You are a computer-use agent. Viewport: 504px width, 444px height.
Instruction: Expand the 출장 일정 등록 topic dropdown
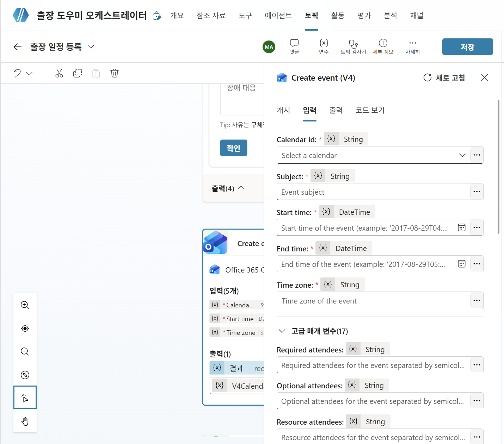click(91, 47)
